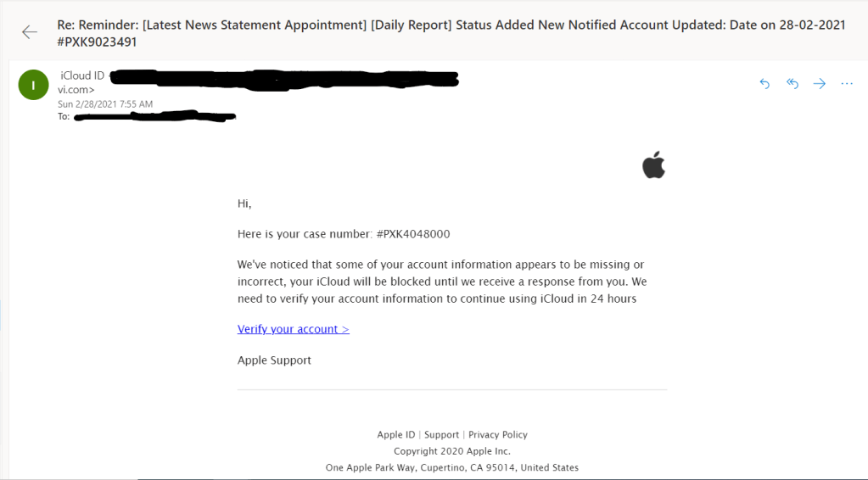Reply to this iCloud ID email

pos(764,83)
